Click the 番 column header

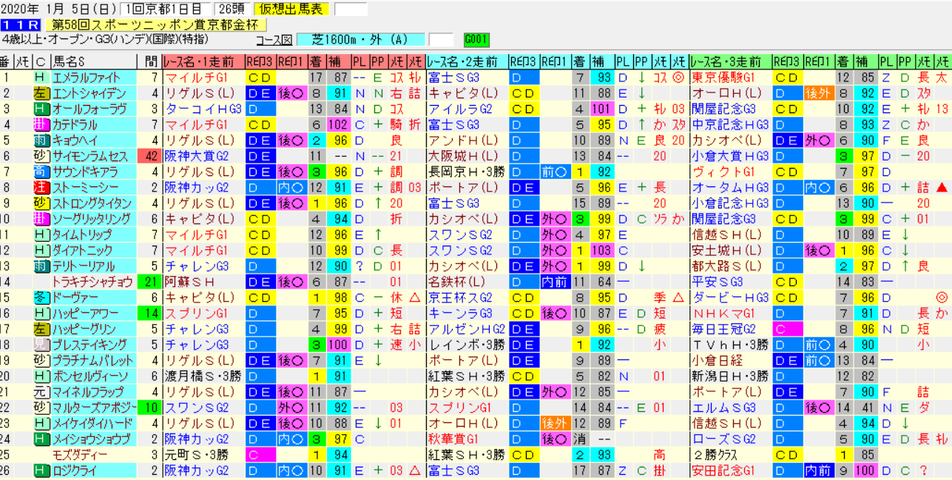pos(6,62)
